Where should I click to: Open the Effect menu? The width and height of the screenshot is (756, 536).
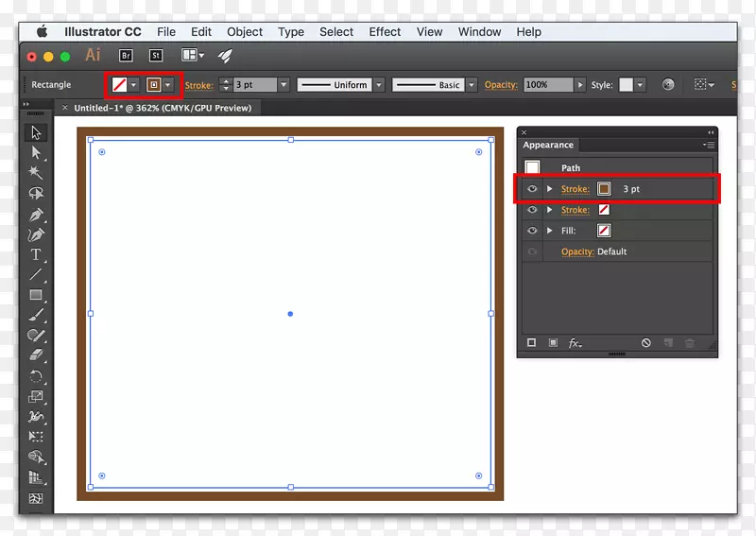click(385, 32)
